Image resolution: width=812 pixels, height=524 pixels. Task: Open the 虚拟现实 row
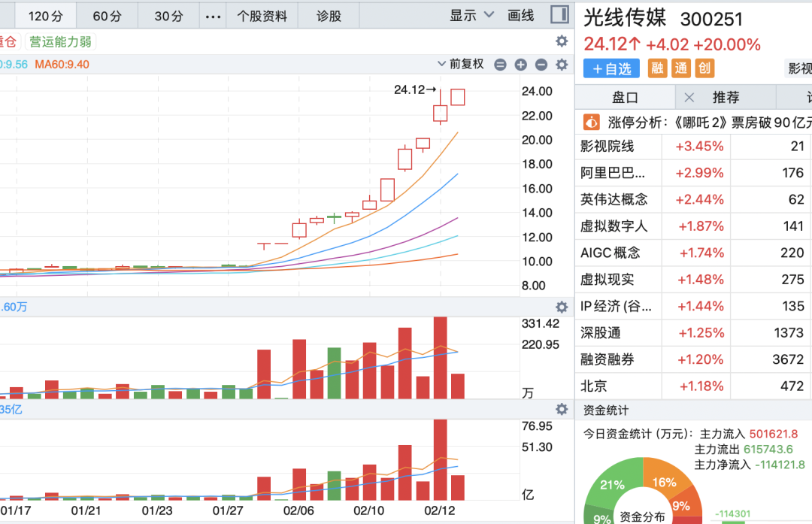coord(693,280)
